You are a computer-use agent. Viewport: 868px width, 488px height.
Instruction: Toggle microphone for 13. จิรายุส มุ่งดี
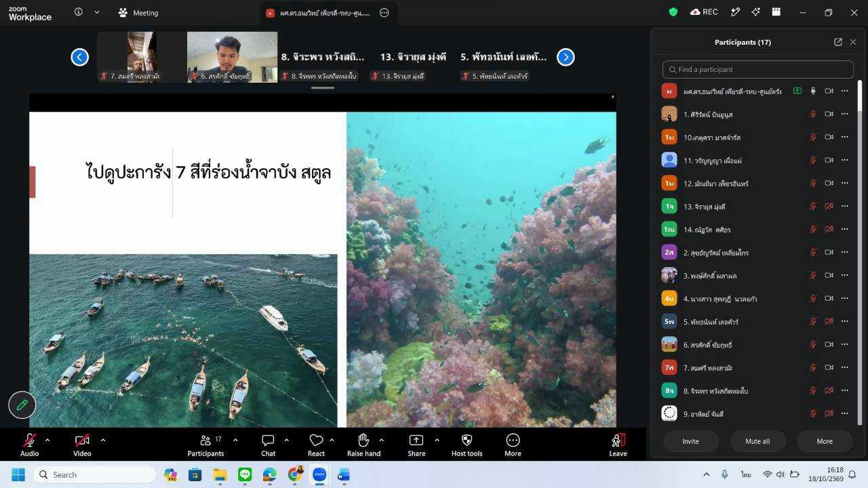[813, 207]
